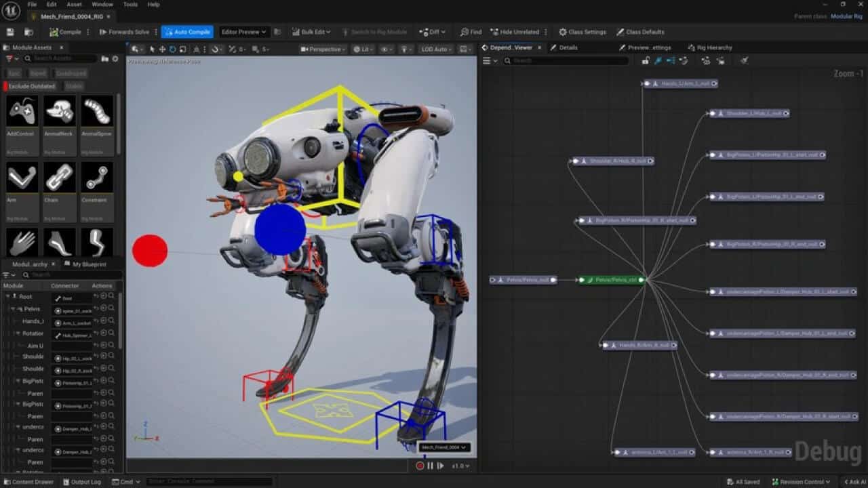Click the select tool arrow in the viewport toolbar
This screenshot has height=488, width=868.
point(152,49)
